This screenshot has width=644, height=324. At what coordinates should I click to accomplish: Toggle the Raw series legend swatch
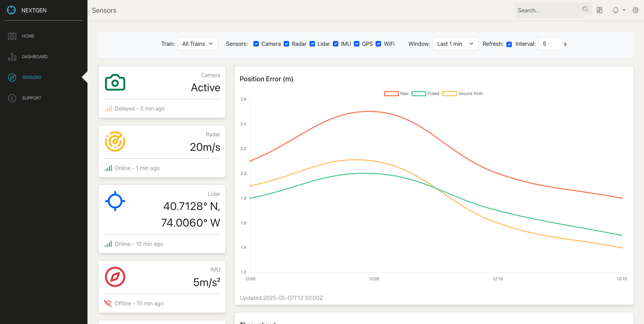click(391, 94)
